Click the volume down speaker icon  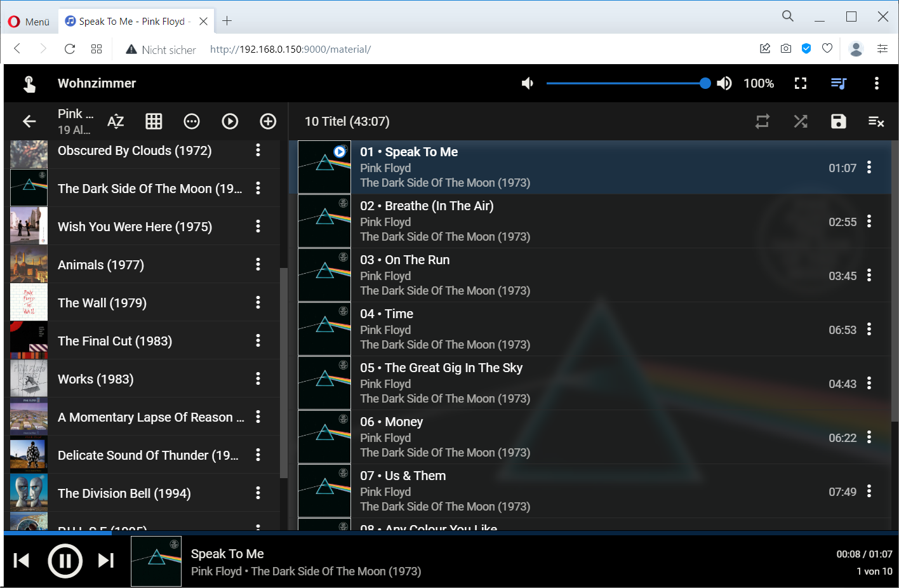pos(528,83)
